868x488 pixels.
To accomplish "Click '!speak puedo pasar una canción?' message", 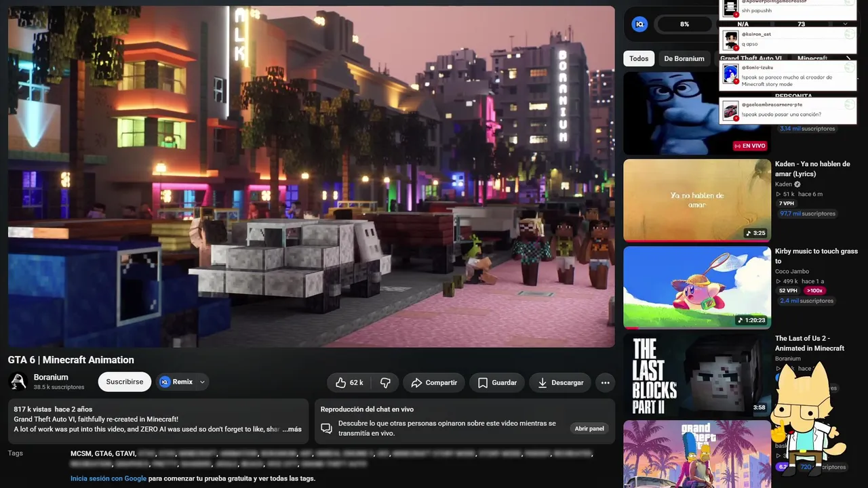I will point(781,115).
